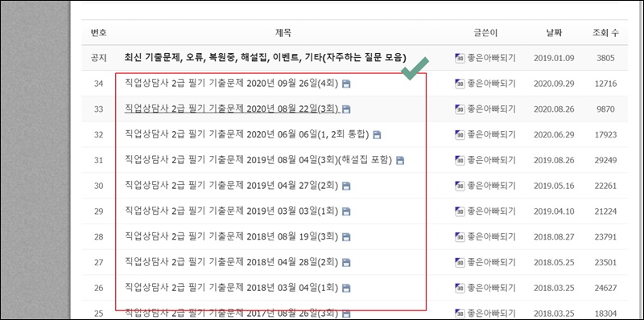
Task: Click the date 2020.06.29
Action: click(554, 134)
